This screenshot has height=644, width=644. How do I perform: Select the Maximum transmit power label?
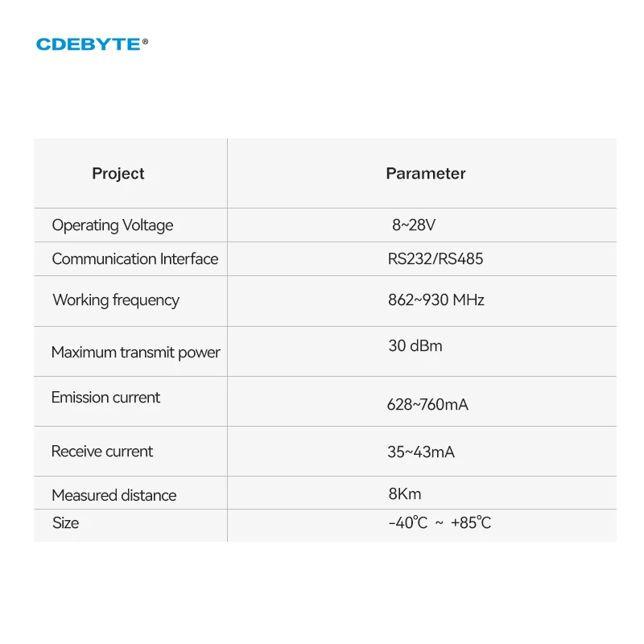[x=135, y=353]
